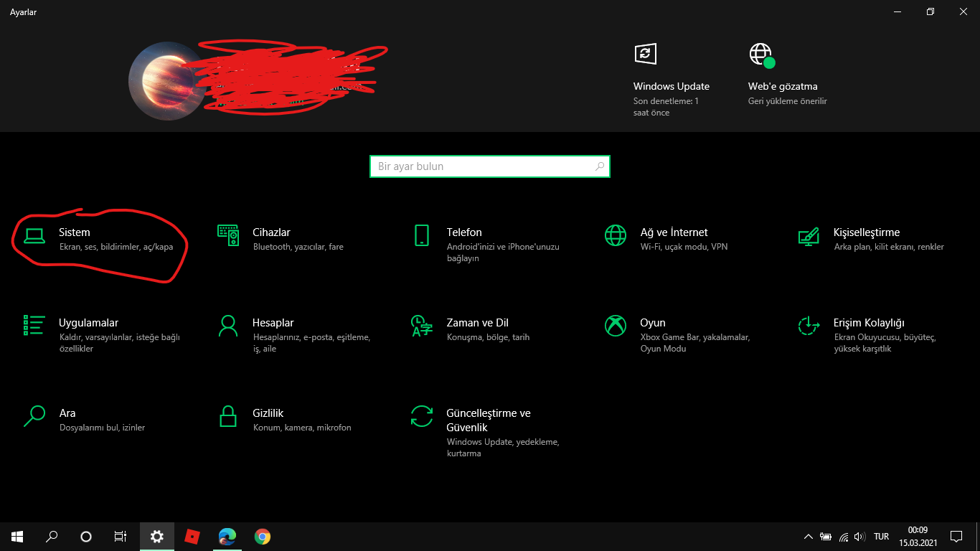Click 'Konuşma, bölge, tarih' description
This screenshot has height=551, width=980.
[x=488, y=337]
